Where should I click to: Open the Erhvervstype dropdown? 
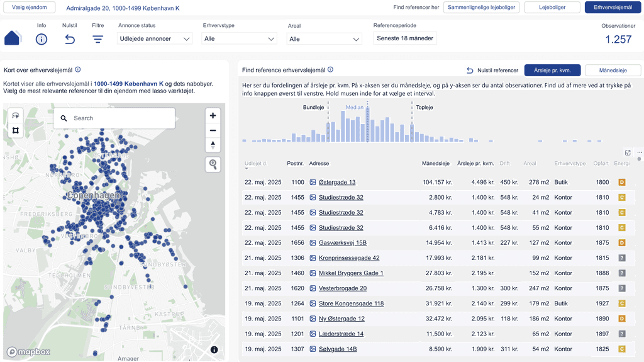pos(239,38)
